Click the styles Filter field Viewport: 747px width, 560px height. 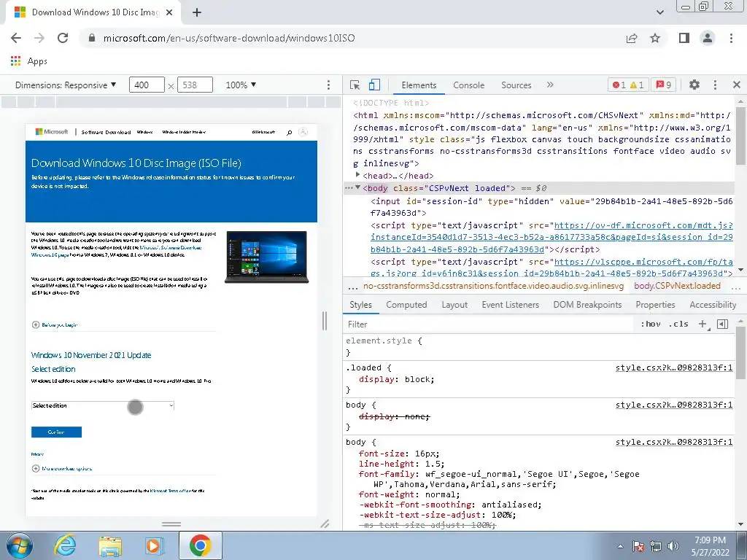[x=488, y=324]
